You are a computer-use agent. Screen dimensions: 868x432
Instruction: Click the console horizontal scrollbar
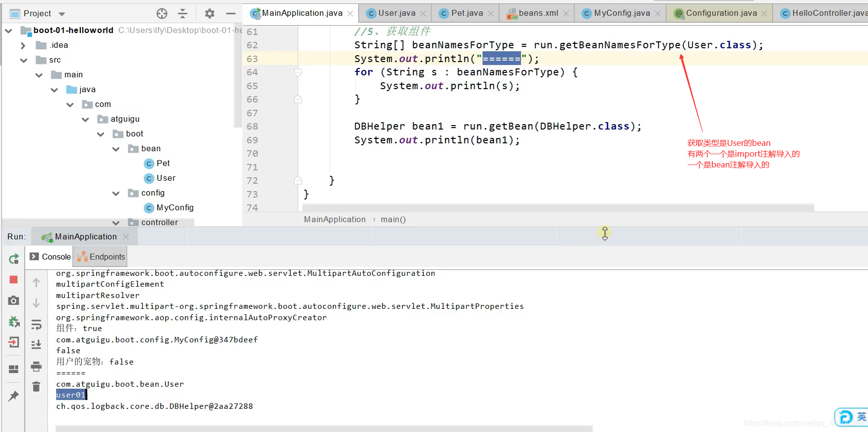(x=324, y=429)
